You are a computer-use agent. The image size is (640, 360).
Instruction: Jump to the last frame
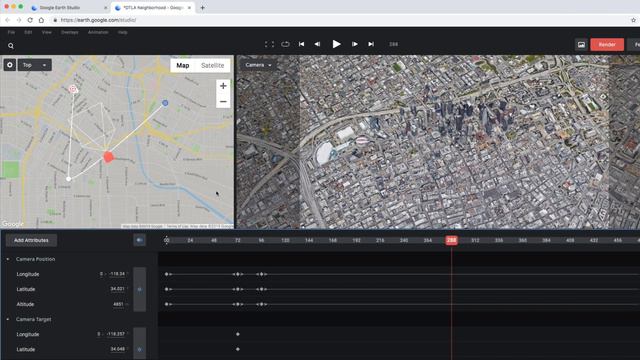pos(371,44)
